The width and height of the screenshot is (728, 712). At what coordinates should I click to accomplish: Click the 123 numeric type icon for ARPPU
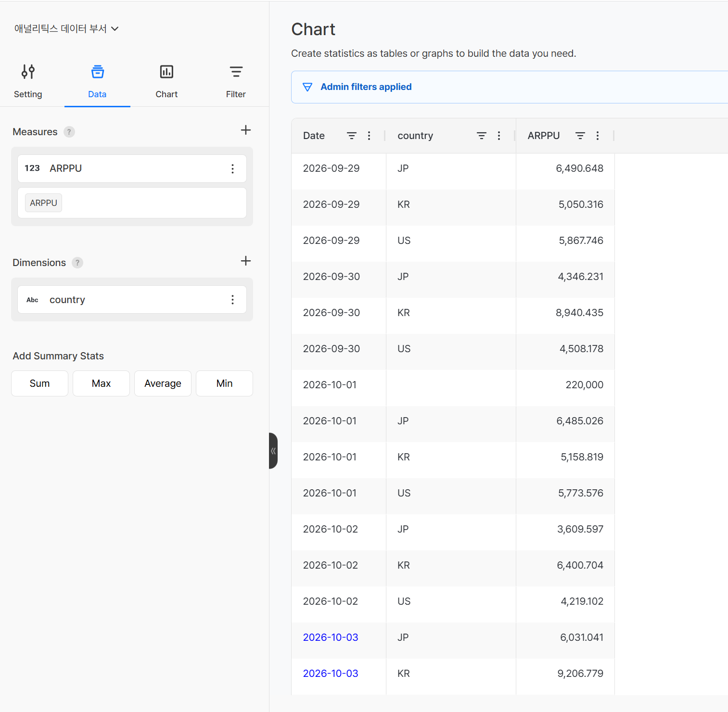(32, 168)
